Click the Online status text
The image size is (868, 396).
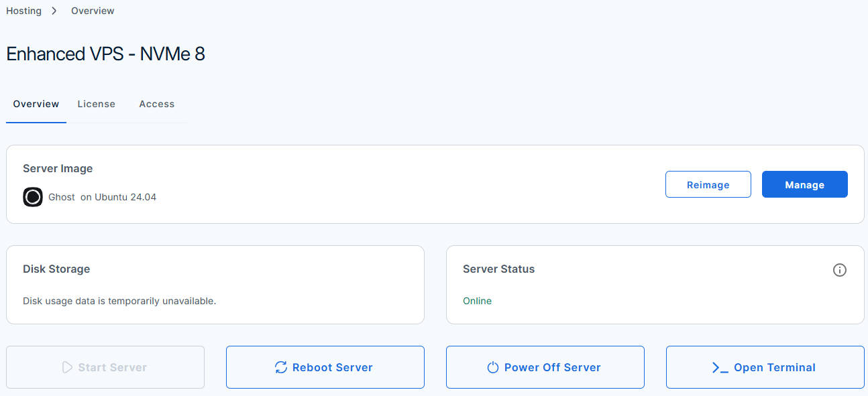click(x=477, y=301)
